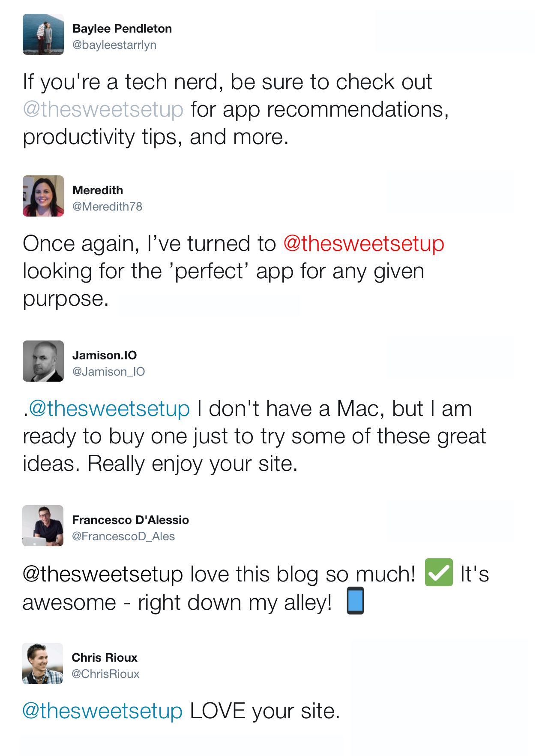Open the @ChrisRioux handle
The width and height of the screenshot is (557, 756).
point(105,674)
